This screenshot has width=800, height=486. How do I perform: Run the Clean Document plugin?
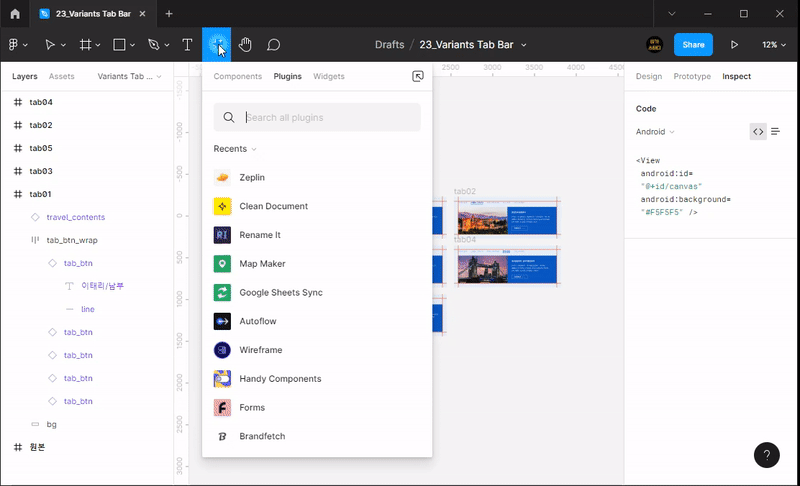click(x=317, y=206)
